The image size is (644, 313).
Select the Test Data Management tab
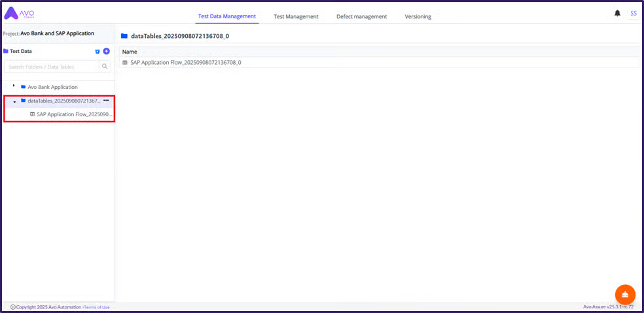(x=226, y=16)
